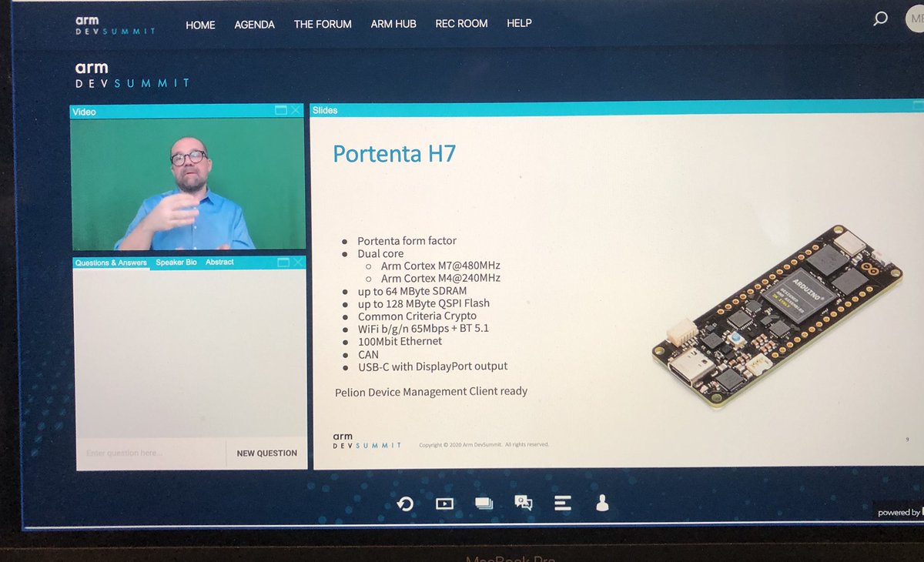
Task: Navigate to THE FORUM menu item
Action: pyautogui.click(x=323, y=24)
